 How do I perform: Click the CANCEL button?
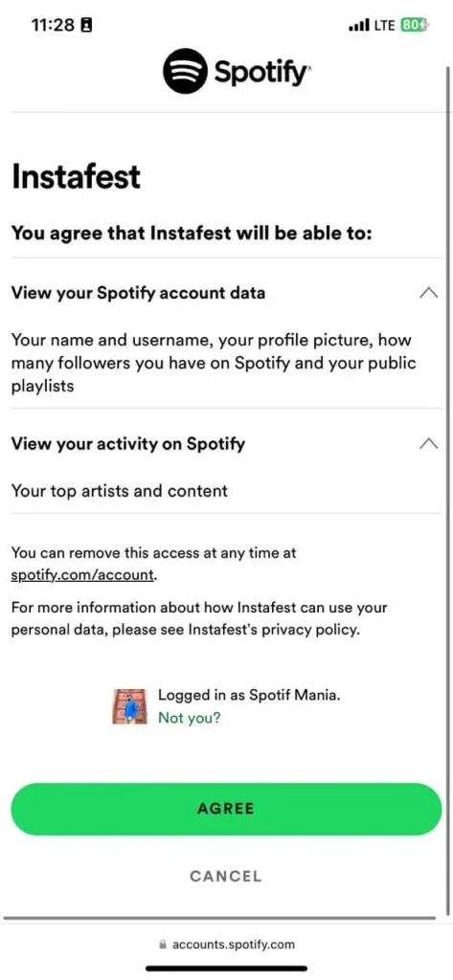[226, 877]
